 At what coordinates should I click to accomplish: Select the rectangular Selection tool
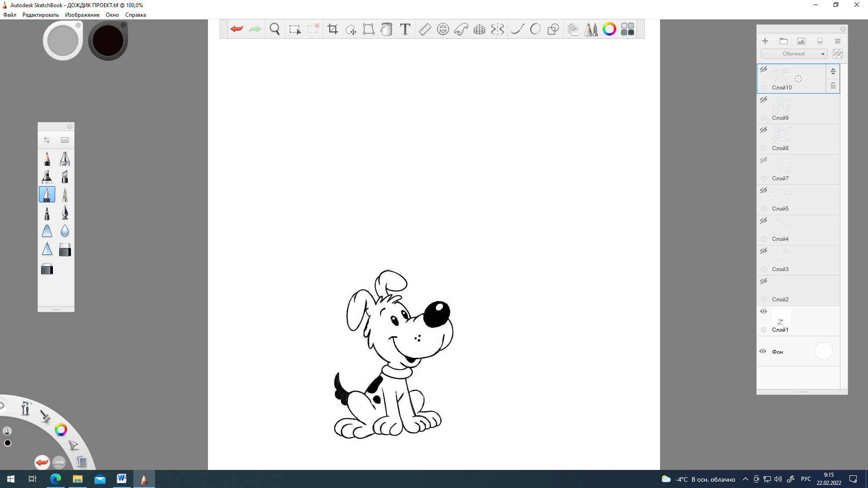point(295,29)
